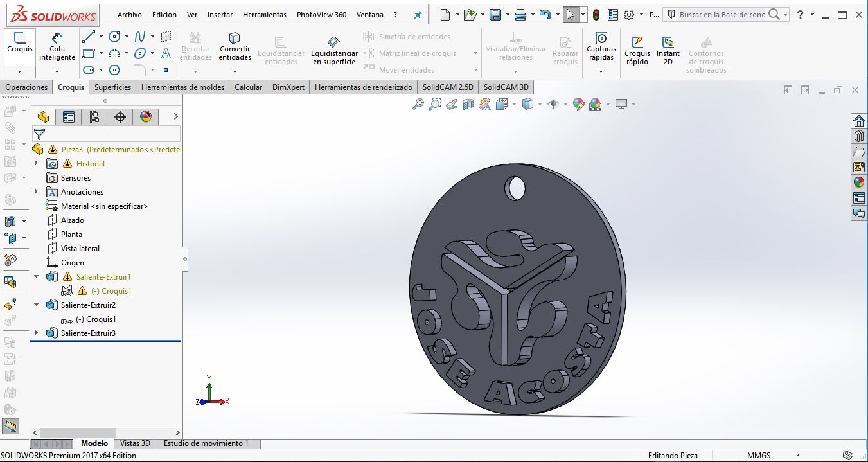This screenshot has height=462, width=868.
Task: Toggle Hide/Show Items eye icon
Action: coord(553,103)
